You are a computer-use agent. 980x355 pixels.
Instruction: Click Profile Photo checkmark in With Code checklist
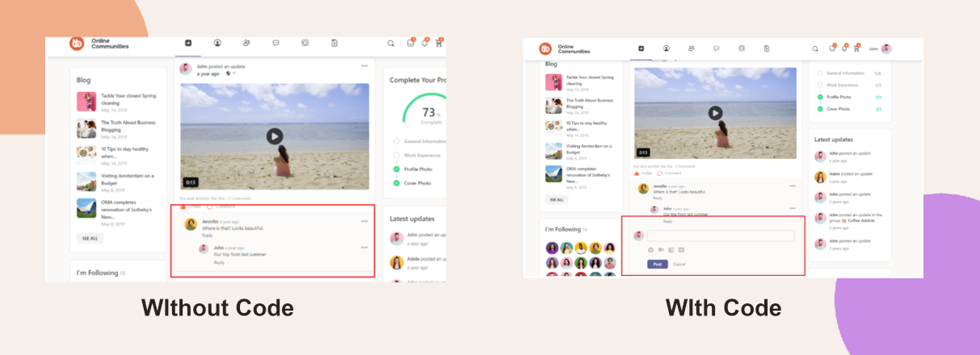click(x=820, y=97)
